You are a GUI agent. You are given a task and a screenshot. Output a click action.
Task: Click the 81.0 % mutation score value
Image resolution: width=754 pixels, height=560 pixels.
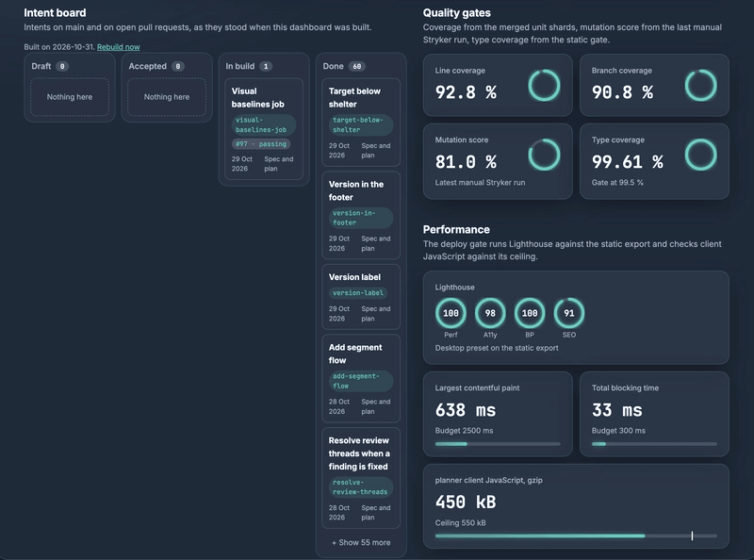(x=466, y=162)
